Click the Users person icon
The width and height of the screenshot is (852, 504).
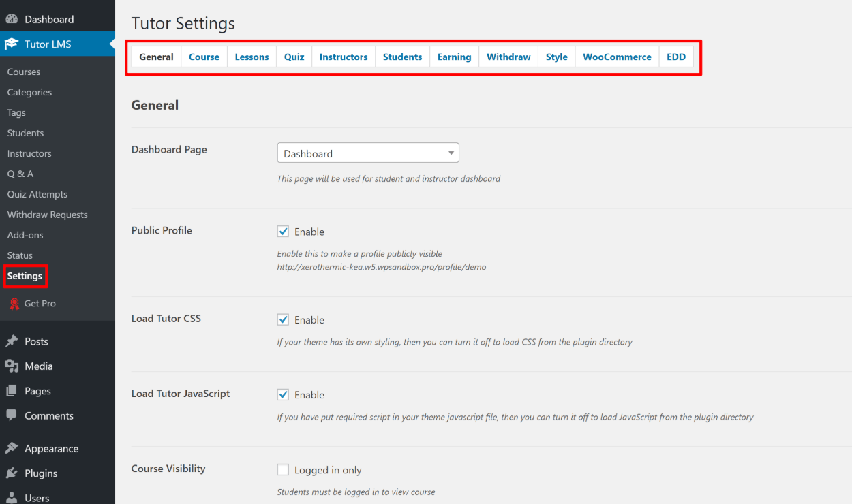click(x=12, y=498)
